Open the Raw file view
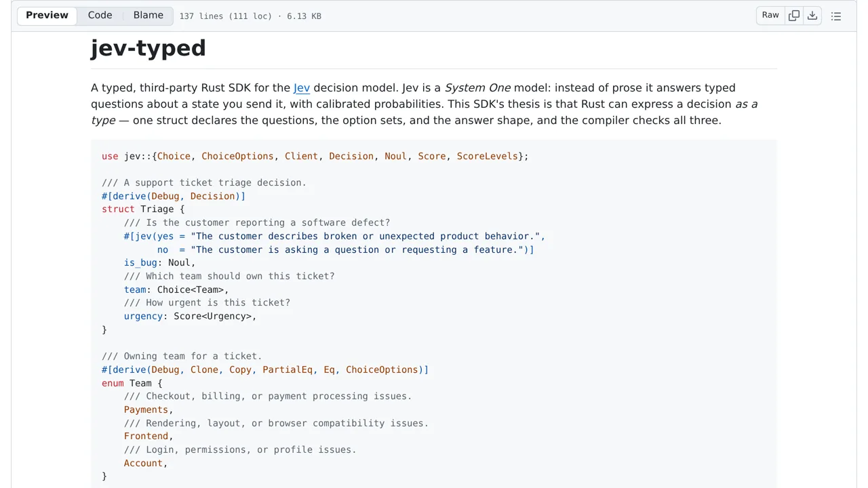 click(x=770, y=16)
